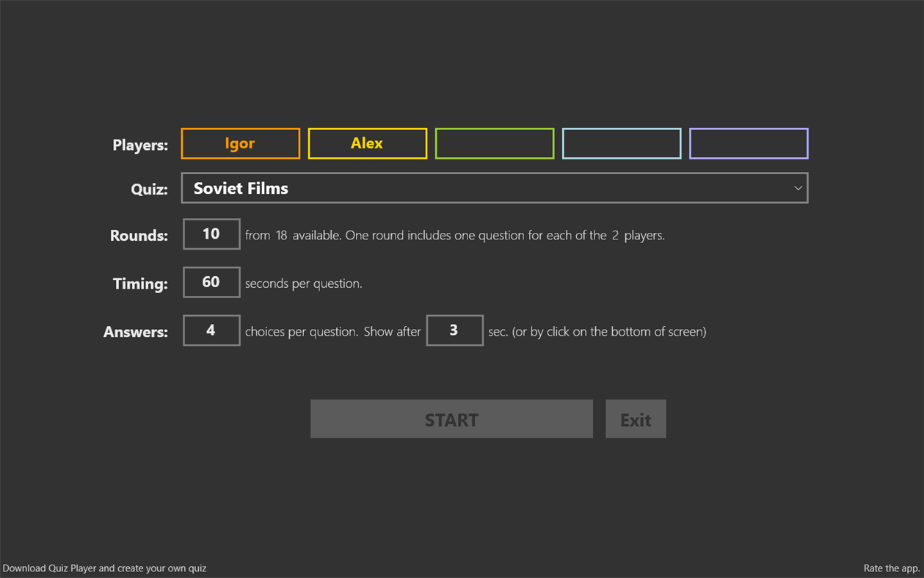Change the selected quiz from Soviet Films

tap(495, 188)
